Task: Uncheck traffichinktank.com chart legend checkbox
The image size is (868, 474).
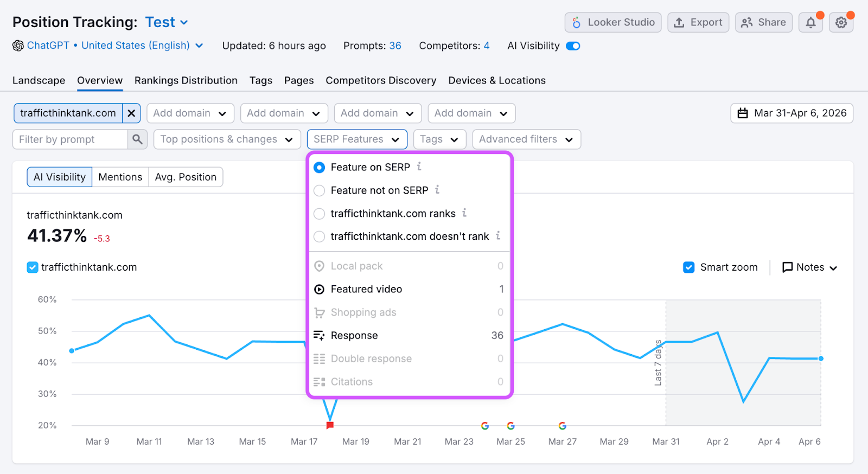Action: 33,267
